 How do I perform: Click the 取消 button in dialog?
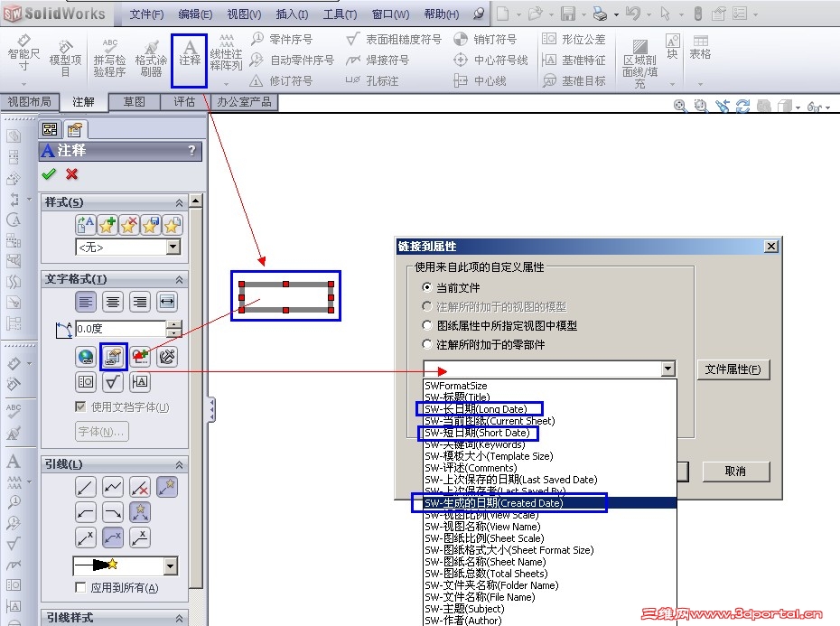point(735,472)
